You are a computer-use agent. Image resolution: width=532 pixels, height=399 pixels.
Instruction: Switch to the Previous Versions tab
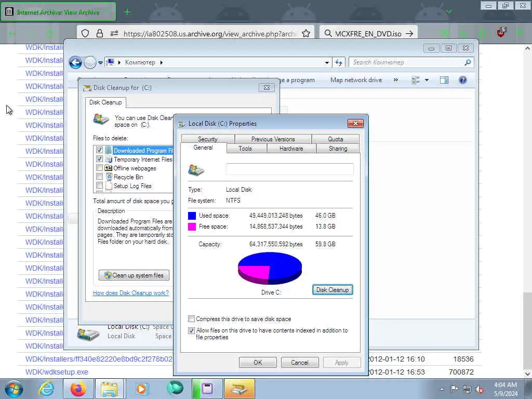point(273,139)
